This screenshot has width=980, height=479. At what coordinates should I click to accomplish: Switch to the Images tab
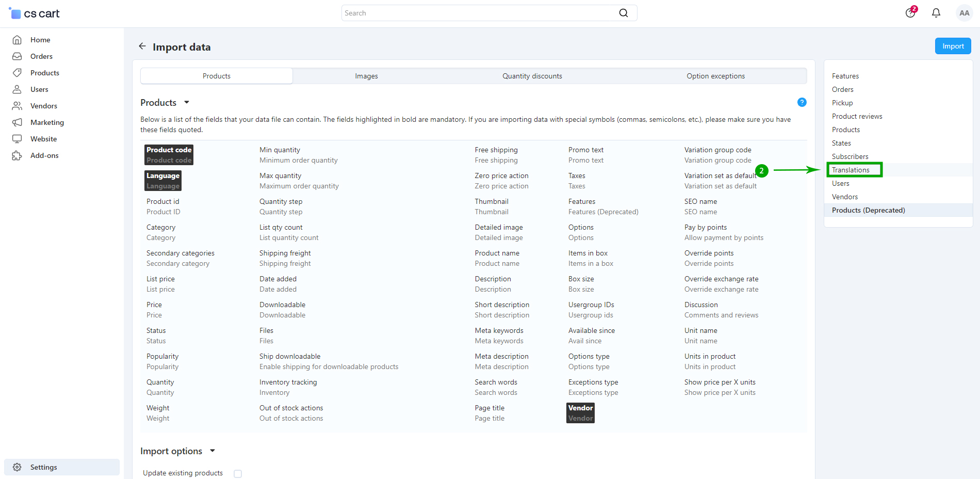pyautogui.click(x=366, y=76)
